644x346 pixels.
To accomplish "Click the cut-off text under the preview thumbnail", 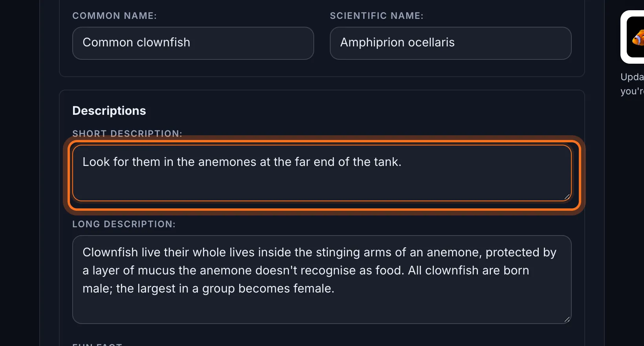I will [x=632, y=84].
